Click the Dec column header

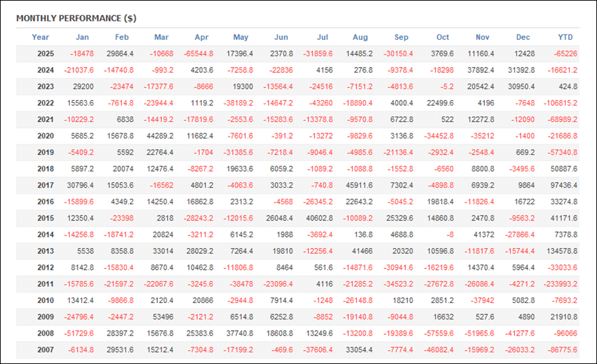click(x=523, y=37)
